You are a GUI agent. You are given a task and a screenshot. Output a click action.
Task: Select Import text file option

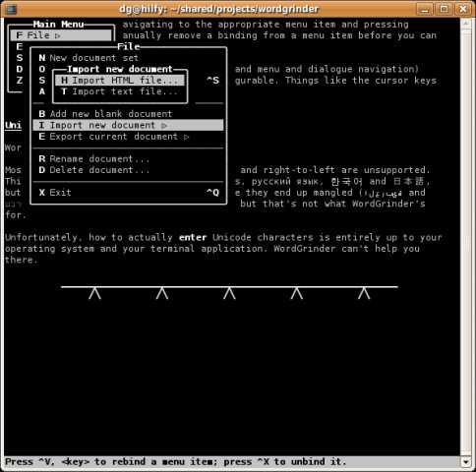click(120, 91)
